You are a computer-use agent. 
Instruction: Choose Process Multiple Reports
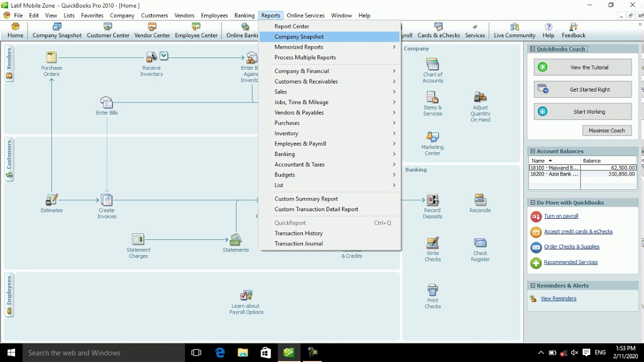pos(330,57)
